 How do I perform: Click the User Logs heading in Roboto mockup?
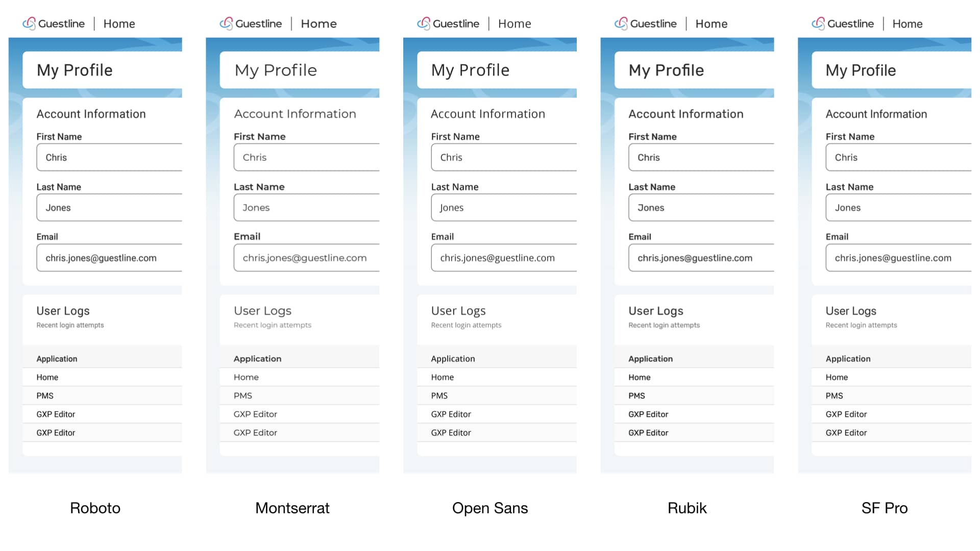coord(63,311)
